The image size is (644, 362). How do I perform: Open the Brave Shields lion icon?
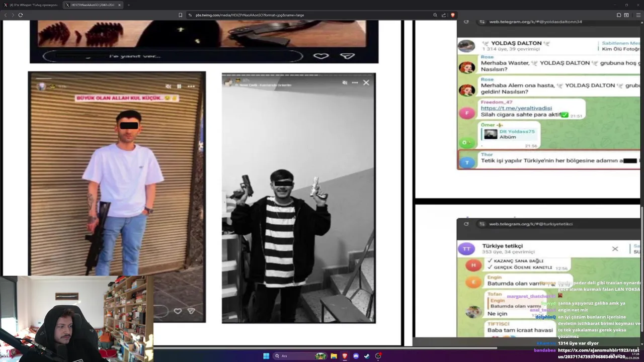(x=453, y=15)
